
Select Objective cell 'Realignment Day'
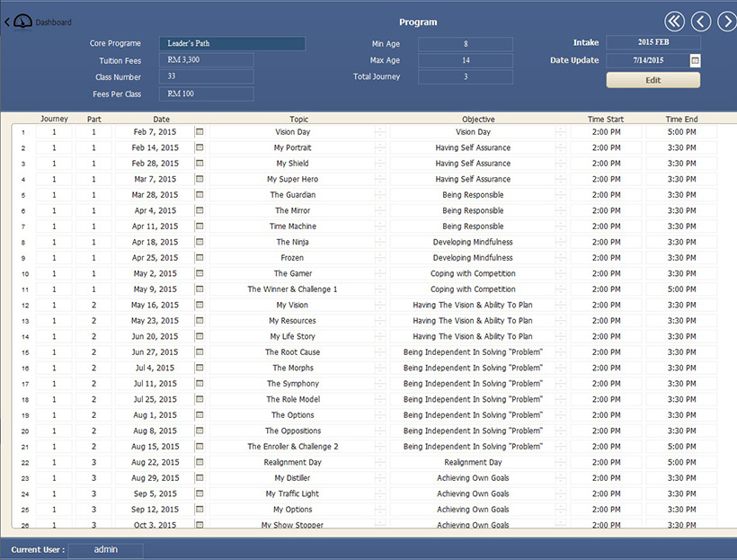pos(473,462)
